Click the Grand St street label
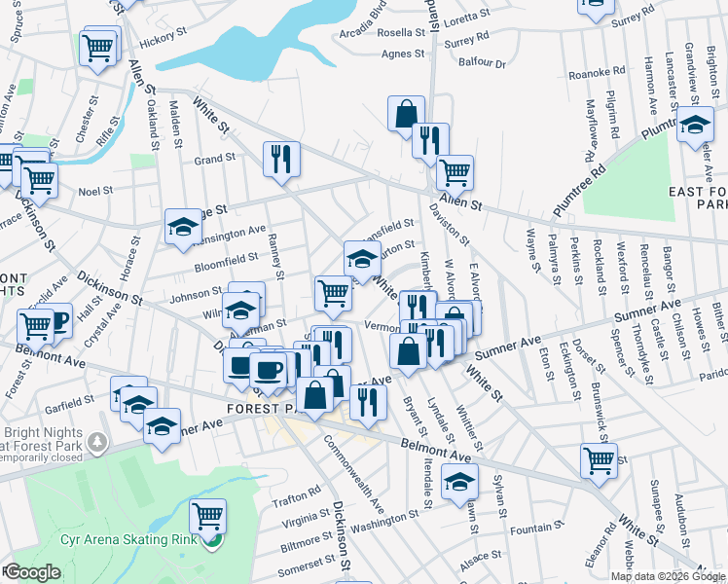 [215, 159]
